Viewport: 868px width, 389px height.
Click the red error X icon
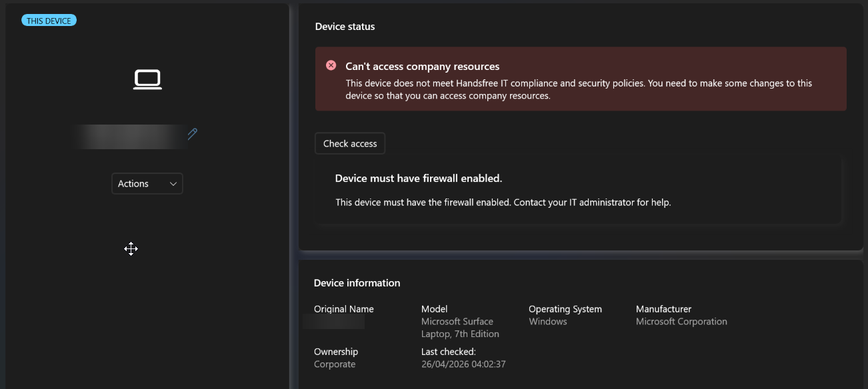pyautogui.click(x=331, y=65)
